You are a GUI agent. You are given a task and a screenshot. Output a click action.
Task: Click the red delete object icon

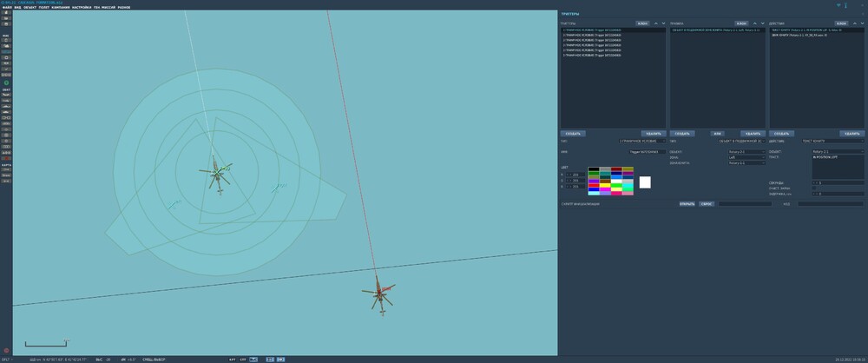[x=6, y=159]
